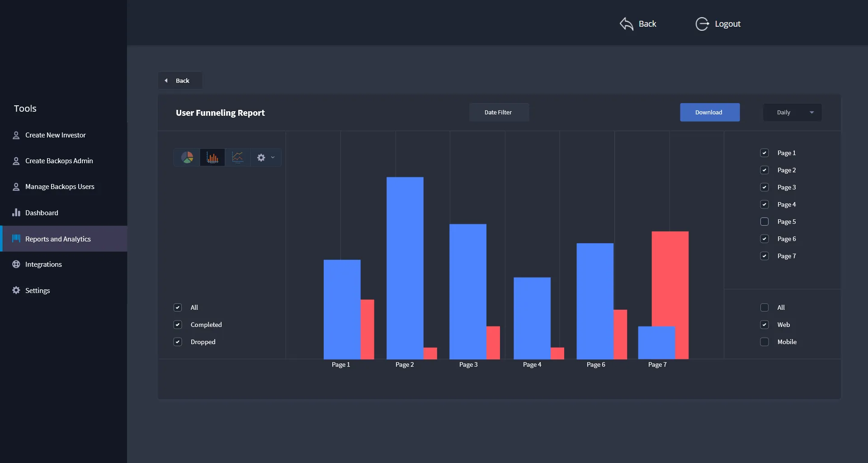Expand the chevron next to settings gear
The image size is (868, 463).
pyautogui.click(x=273, y=157)
